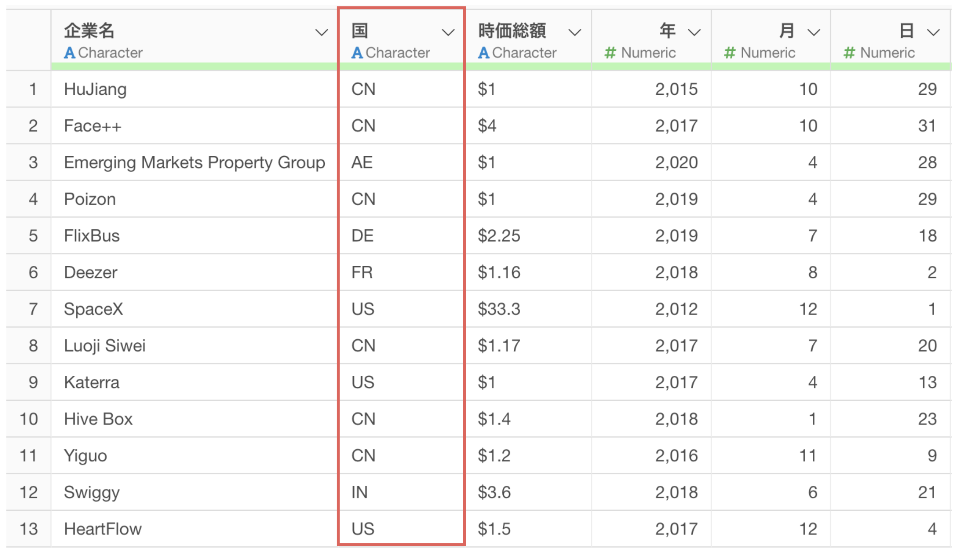Viewport: 980px width, 556px height.
Task: Open the 企業名 column dropdown menu
Action: [321, 32]
